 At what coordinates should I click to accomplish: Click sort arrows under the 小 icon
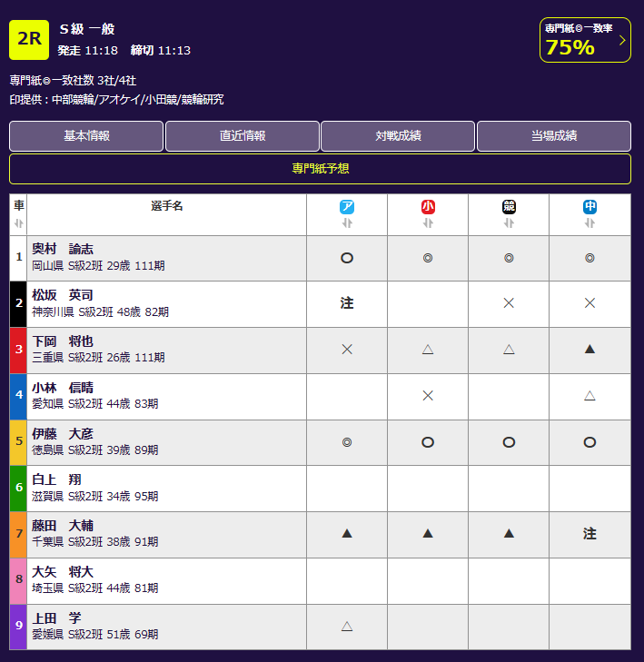[428, 223]
